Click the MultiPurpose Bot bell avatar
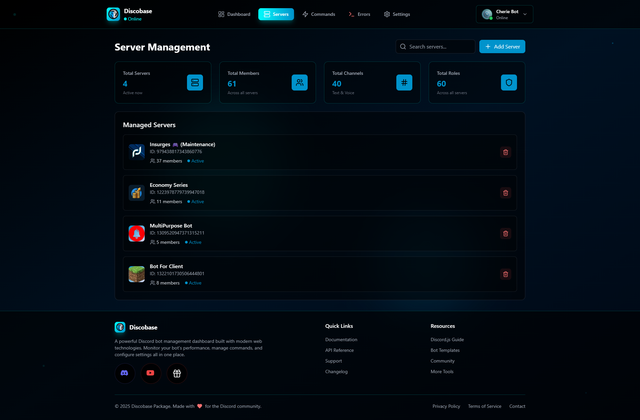The height and width of the screenshot is (420, 640). click(137, 233)
